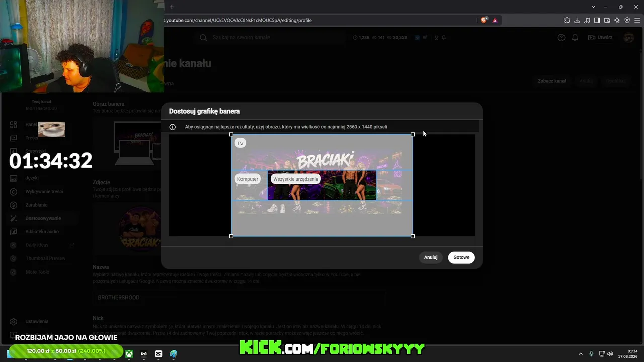Click the channel name BROTHERSHOOD field
Screen dimensions: 644x362
click(x=239, y=298)
